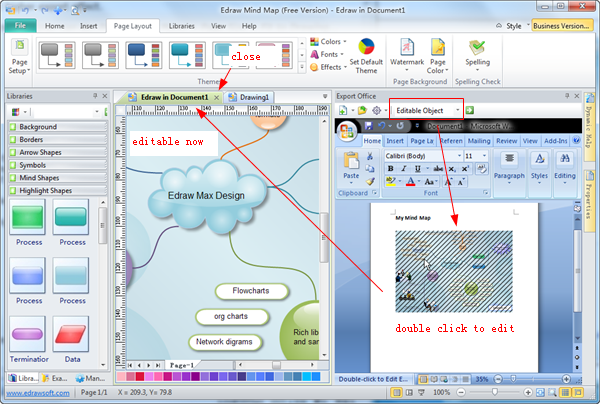
Task: Open the Editable Object dropdown
Action: click(457, 110)
